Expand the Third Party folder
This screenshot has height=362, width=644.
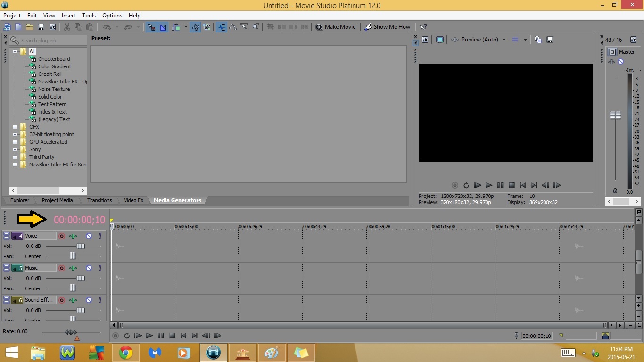pyautogui.click(x=15, y=157)
